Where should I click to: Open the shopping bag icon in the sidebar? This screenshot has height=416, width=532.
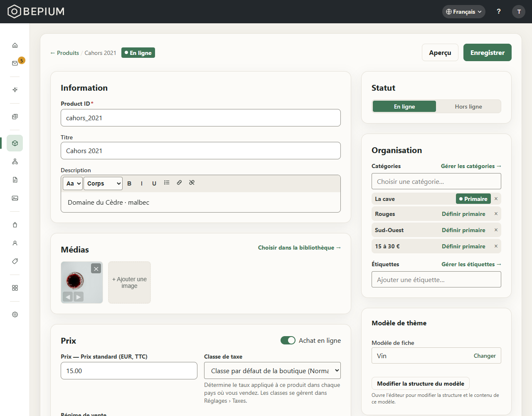click(15, 225)
